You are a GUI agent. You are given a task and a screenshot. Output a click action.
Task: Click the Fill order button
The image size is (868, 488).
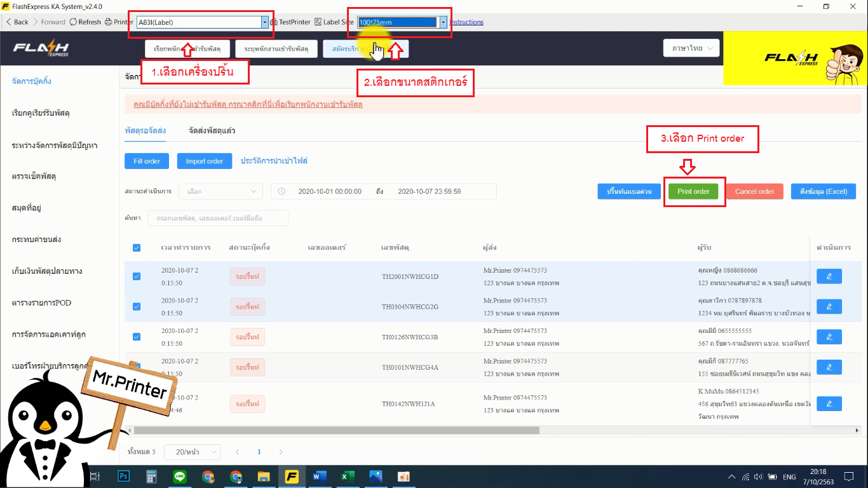tap(147, 161)
